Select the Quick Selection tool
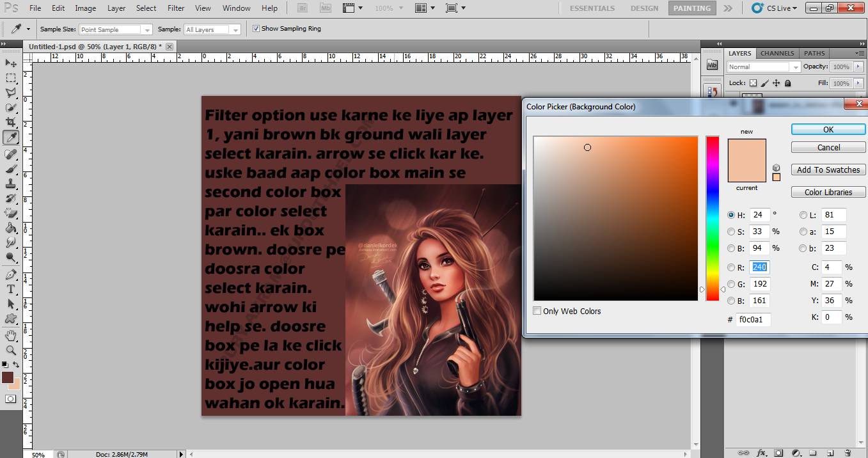The image size is (868, 458). pyautogui.click(x=11, y=107)
